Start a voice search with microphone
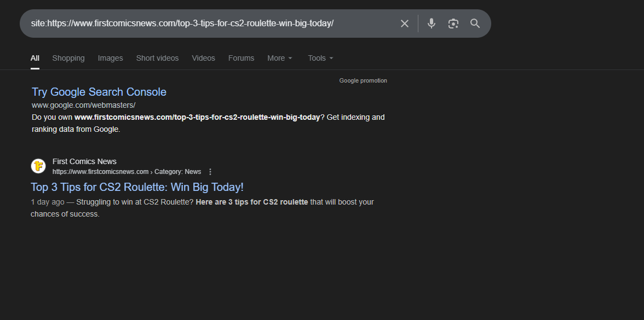This screenshot has height=320, width=644. coord(432,24)
